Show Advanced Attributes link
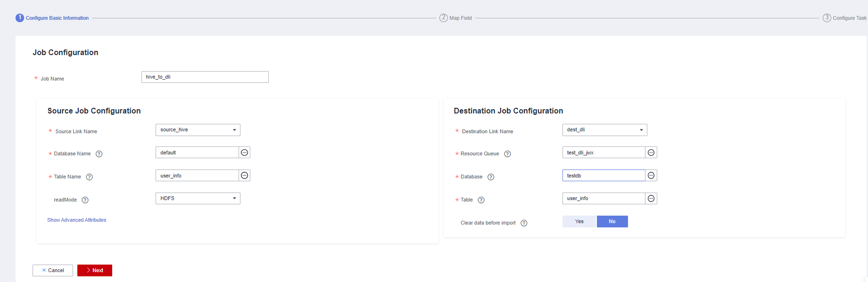The height and width of the screenshot is (282, 868). [x=77, y=220]
